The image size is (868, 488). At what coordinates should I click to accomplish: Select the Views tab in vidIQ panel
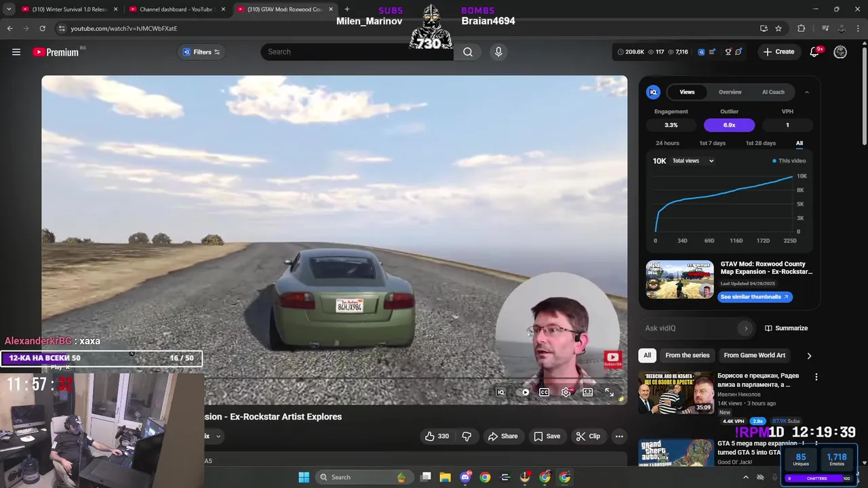(687, 92)
